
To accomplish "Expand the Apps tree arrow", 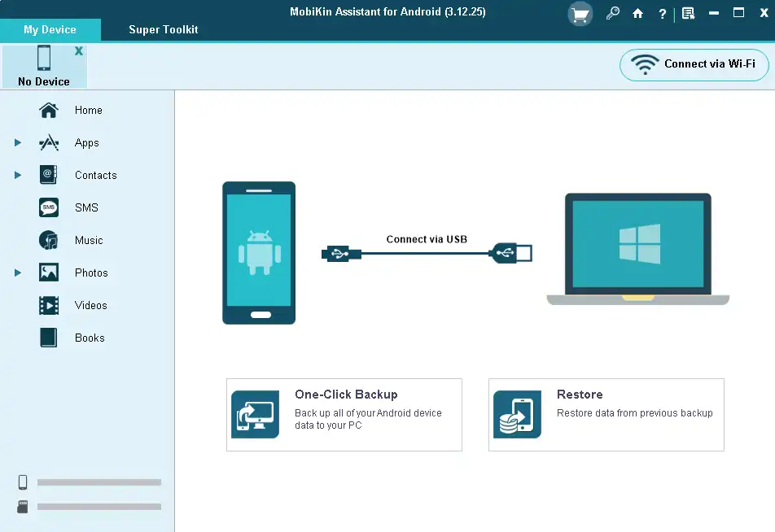I will click(18, 143).
